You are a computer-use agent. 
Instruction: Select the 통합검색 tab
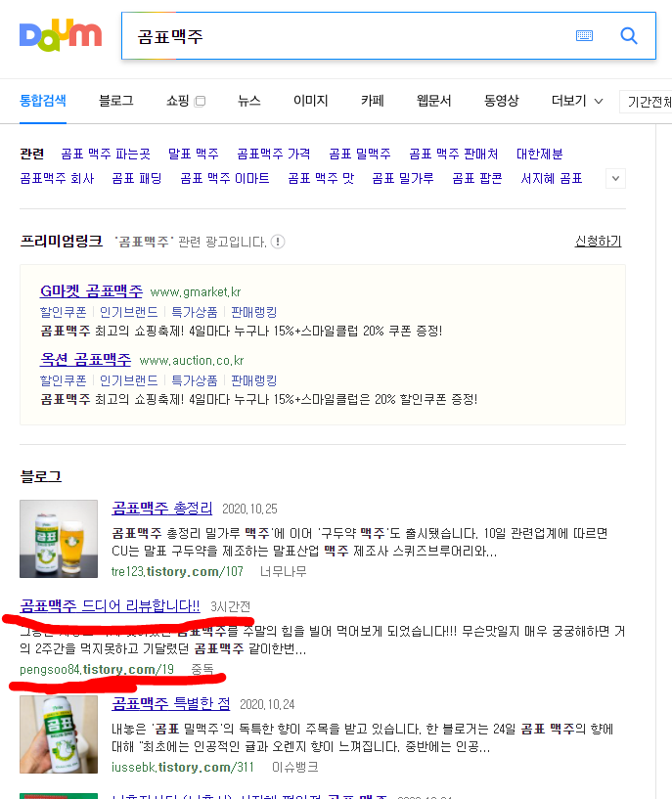43,101
